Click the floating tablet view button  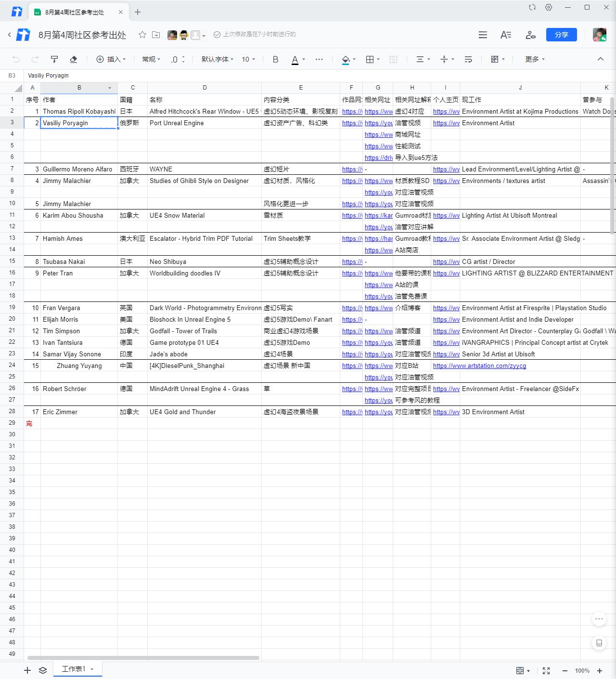click(599, 643)
